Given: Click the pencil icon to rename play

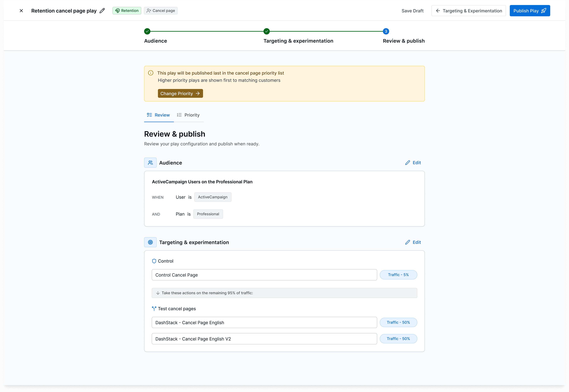Looking at the screenshot, I should point(102,11).
